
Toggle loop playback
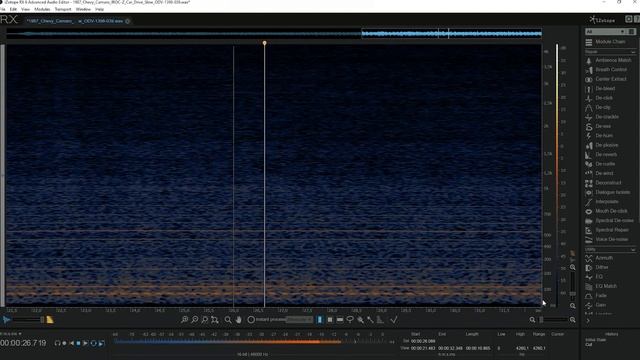coord(93,344)
